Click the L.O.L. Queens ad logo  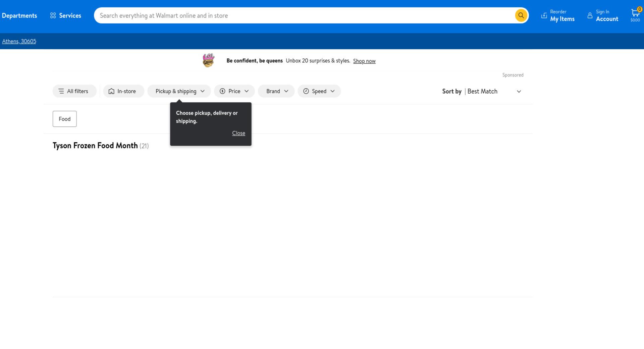coord(208,60)
